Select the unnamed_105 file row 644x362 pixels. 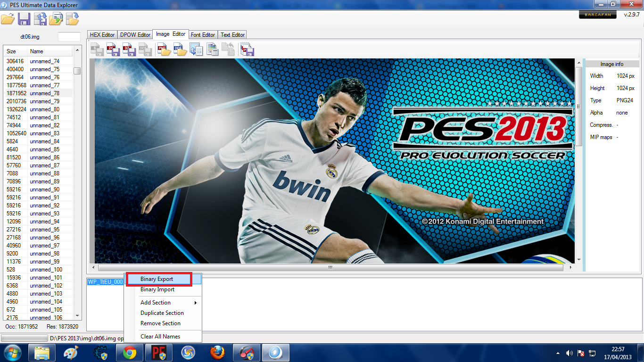38,310
